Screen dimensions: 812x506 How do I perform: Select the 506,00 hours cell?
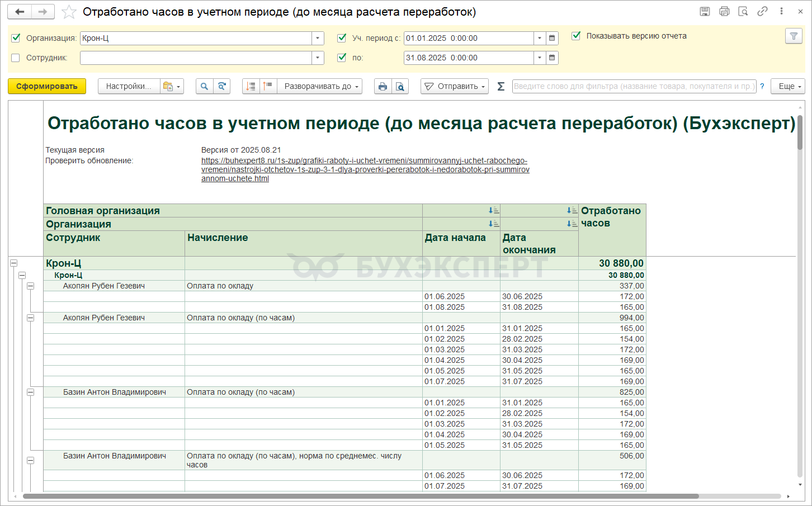click(x=612, y=460)
